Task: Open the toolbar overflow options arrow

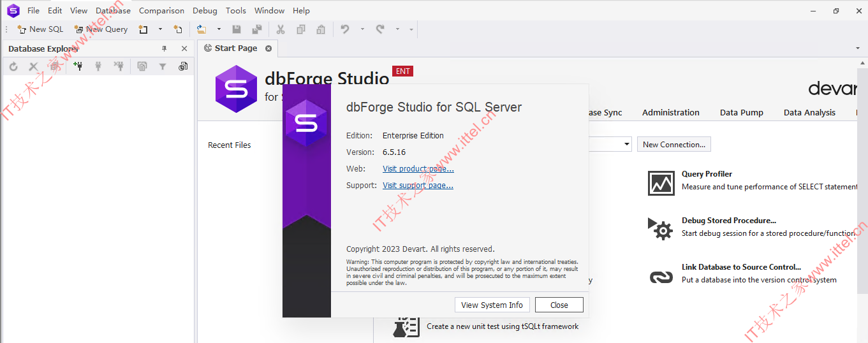Action: point(411,29)
